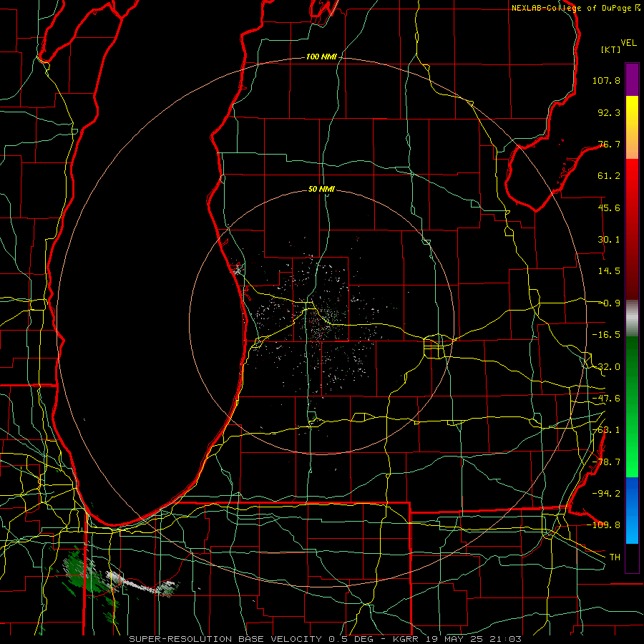Click the [KT] units label
The height and width of the screenshot is (644, 644).
pyautogui.click(x=611, y=49)
